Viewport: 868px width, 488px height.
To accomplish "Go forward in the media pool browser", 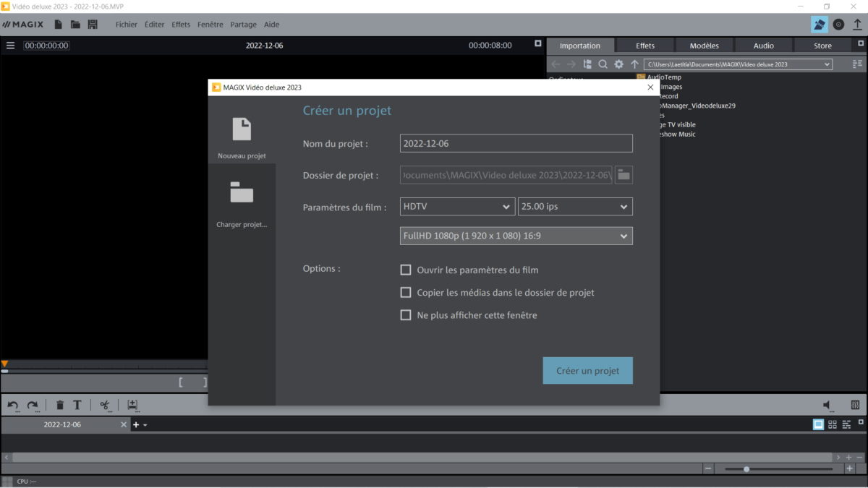I will coord(571,64).
